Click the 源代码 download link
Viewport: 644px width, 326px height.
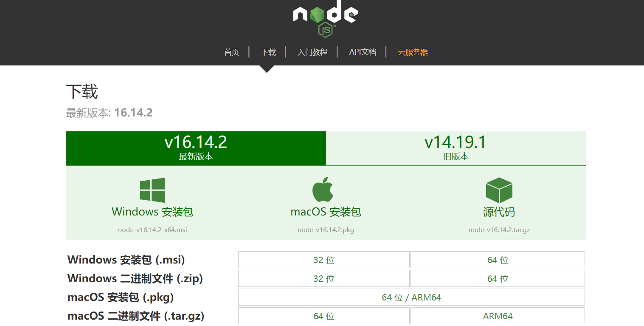click(499, 212)
